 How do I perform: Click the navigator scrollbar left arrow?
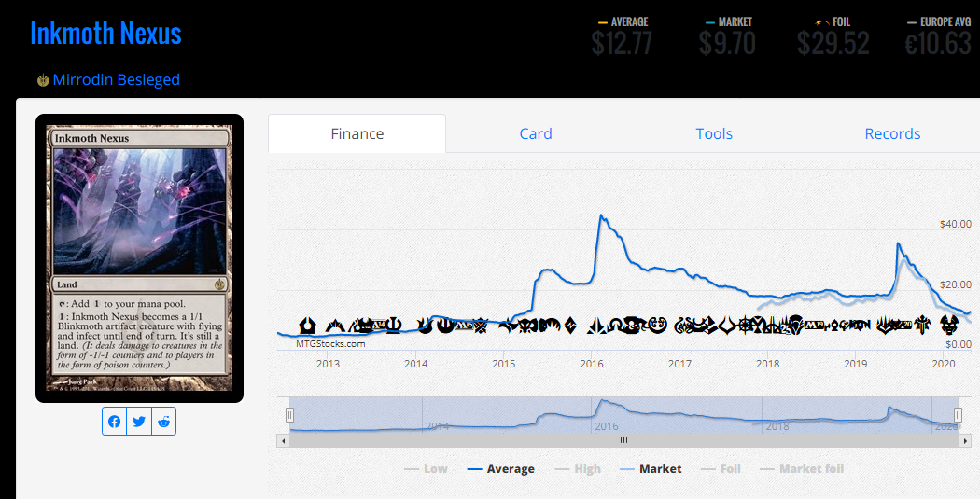(x=283, y=441)
